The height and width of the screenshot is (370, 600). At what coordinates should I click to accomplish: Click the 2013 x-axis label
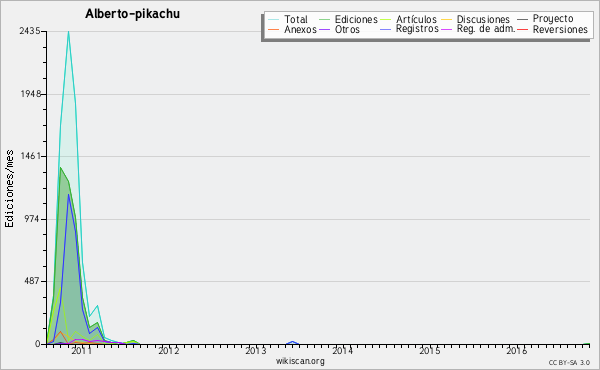(x=256, y=351)
